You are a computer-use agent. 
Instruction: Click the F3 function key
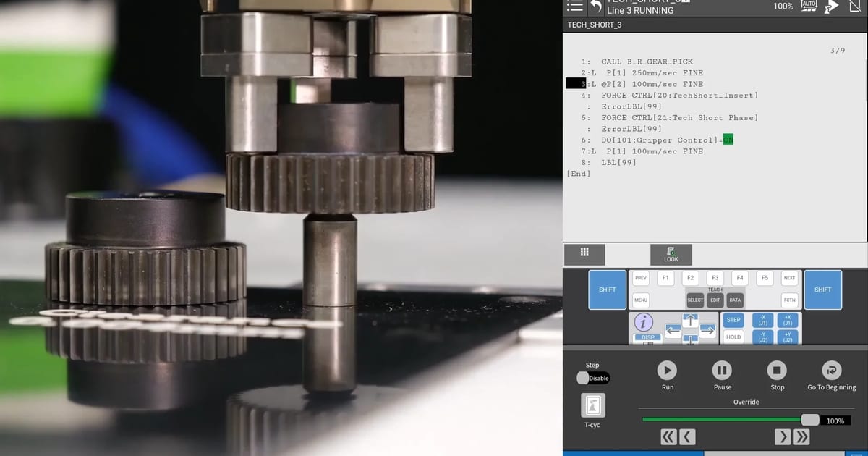(715, 278)
